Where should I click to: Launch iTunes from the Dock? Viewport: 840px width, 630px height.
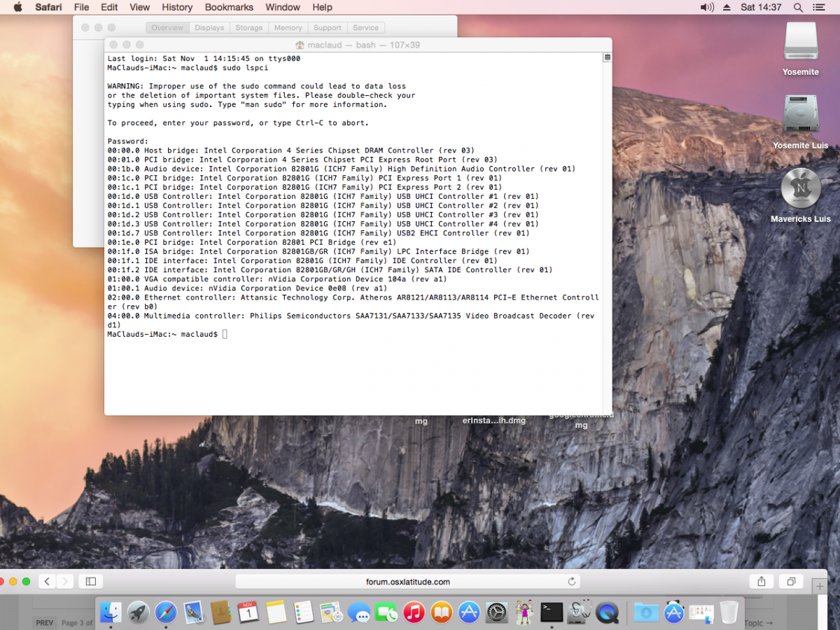tap(414, 612)
